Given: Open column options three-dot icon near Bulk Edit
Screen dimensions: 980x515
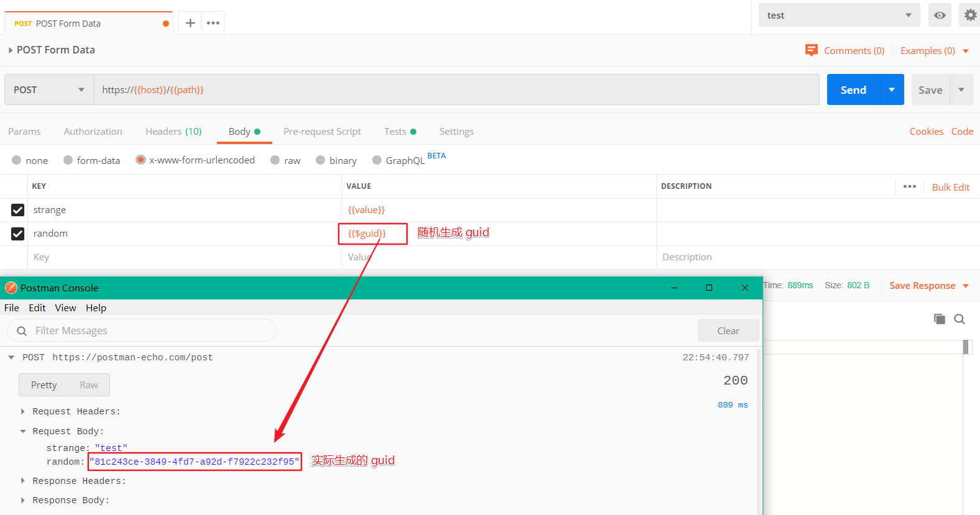Looking at the screenshot, I should [x=910, y=186].
